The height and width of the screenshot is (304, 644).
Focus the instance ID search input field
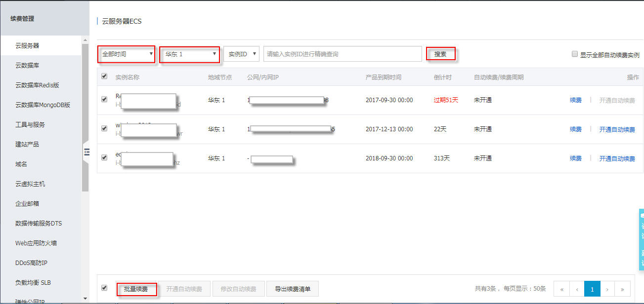coord(343,54)
